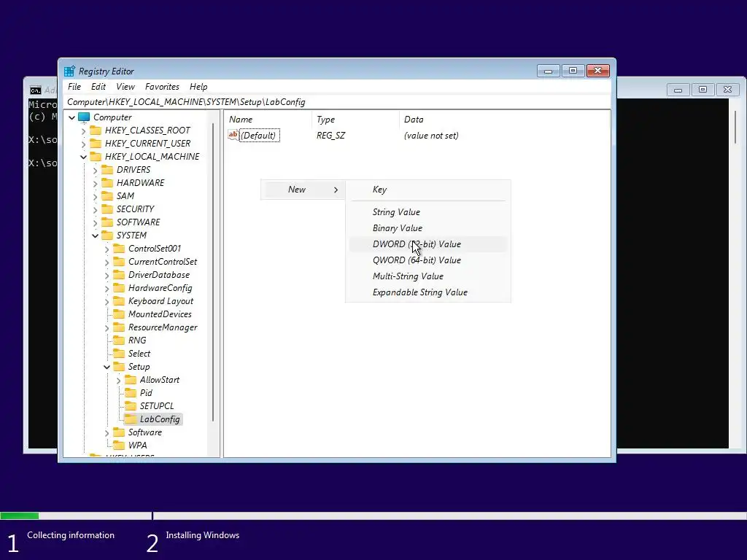Collapse the HKEY_LOCAL_MACHINE node

pos(84,157)
